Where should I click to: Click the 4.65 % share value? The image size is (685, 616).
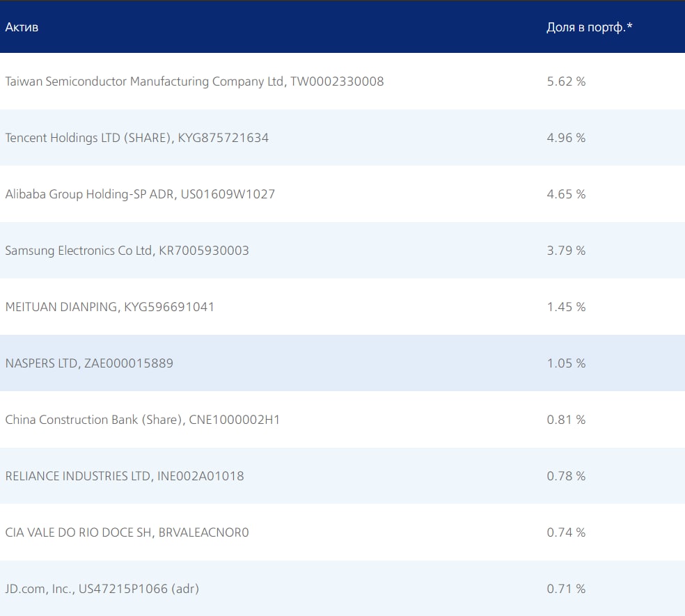click(x=566, y=194)
